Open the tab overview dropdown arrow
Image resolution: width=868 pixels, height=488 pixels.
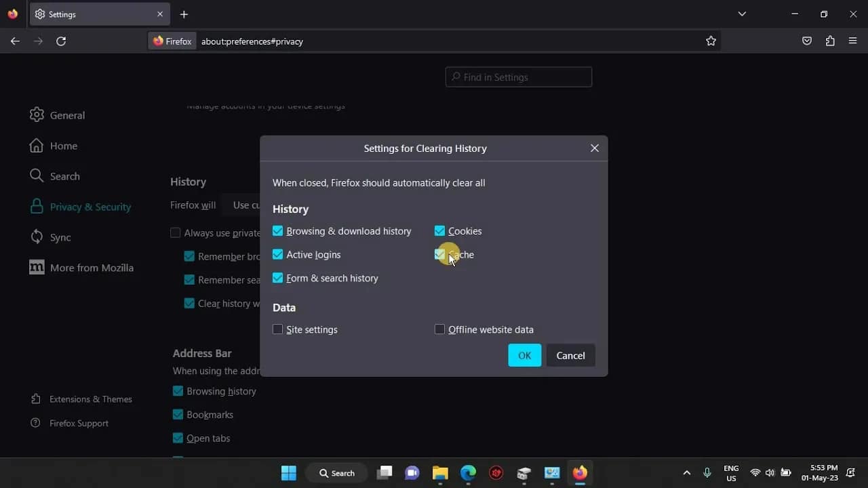pos(742,14)
